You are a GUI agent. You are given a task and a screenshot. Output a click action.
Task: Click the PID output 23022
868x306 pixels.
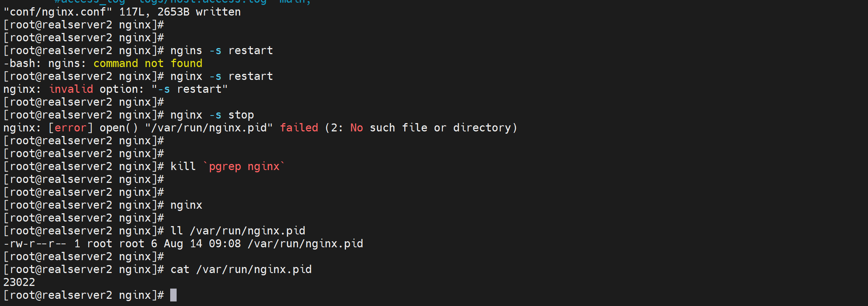tap(19, 282)
